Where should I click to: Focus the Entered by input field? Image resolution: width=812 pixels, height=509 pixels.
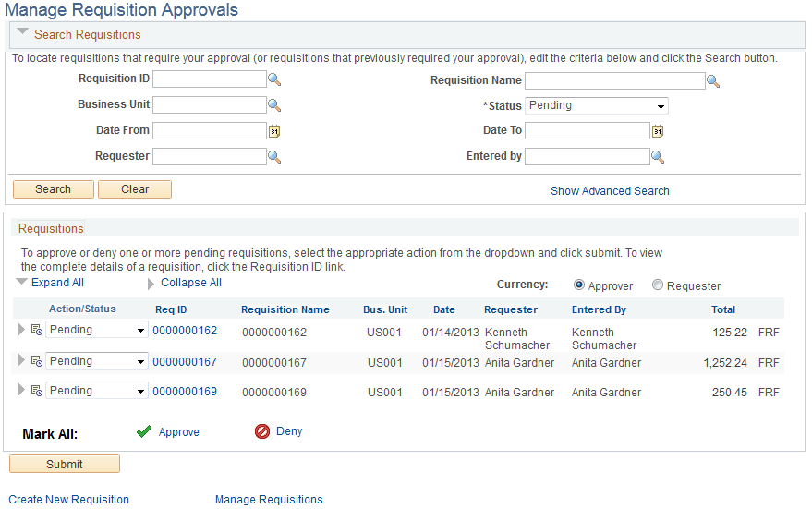pos(588,157)
